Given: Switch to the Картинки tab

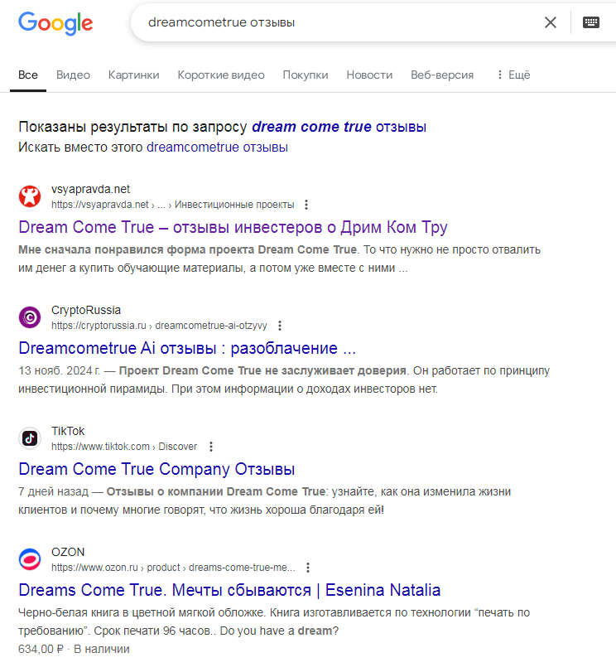Looking at the screenshot, I should click(133, 75).
